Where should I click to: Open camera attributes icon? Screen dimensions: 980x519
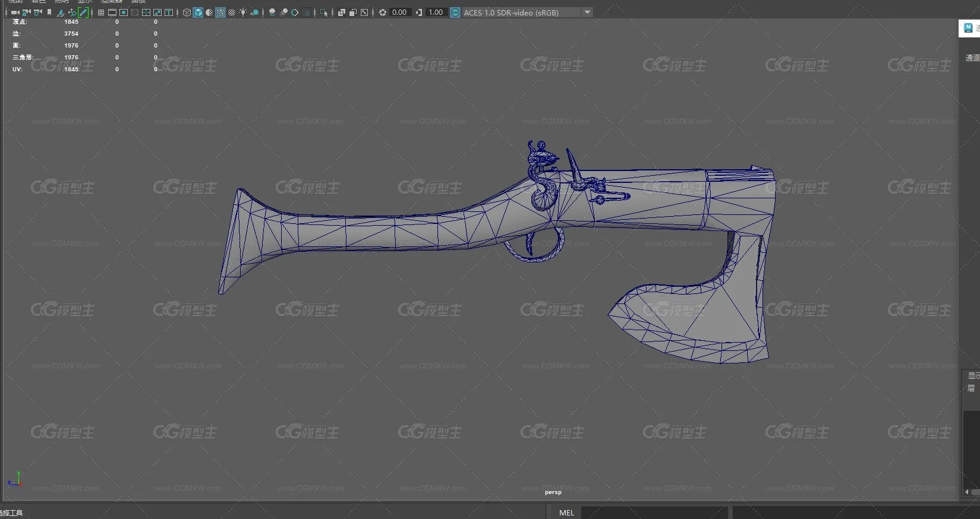(x=38, y=12)
